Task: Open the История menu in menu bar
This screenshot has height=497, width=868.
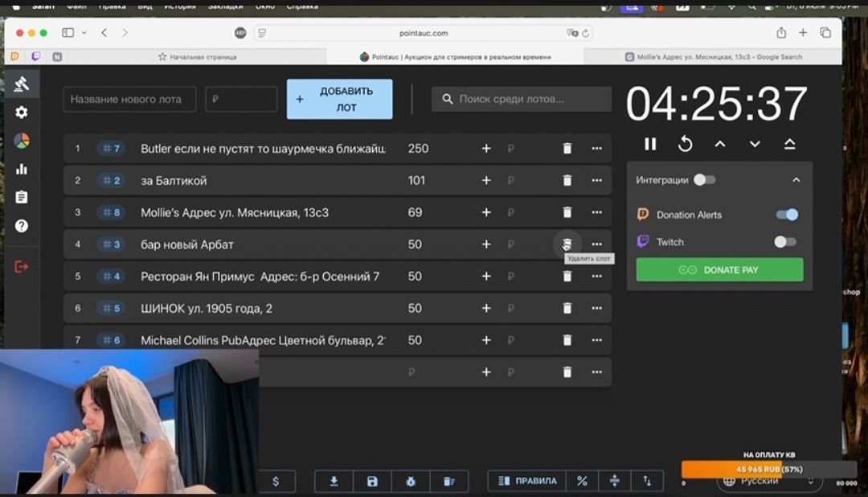Action: (x=180, y=6)
